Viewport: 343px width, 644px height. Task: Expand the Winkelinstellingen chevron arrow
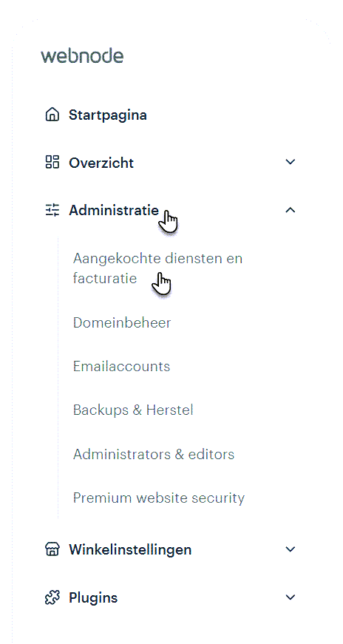point(291,549)
